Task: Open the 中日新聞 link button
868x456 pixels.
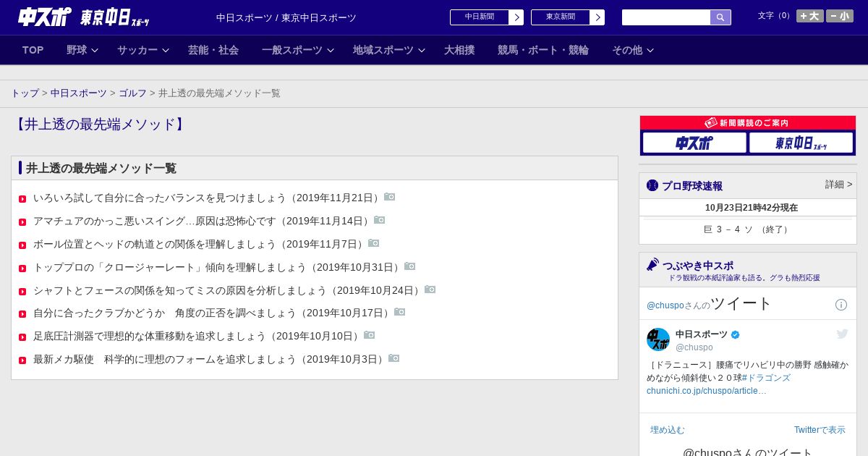Action: coord(487,17)
